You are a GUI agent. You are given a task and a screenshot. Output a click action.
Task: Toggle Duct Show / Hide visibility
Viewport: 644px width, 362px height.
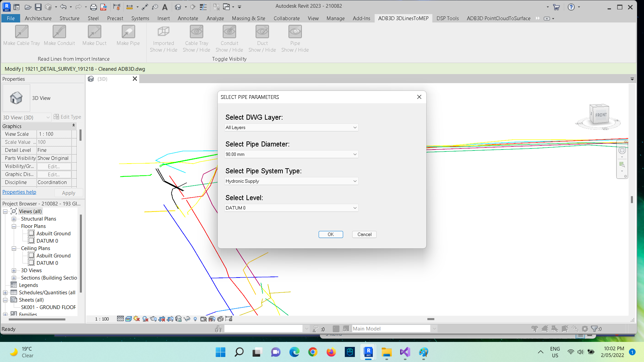pos(262,32)
